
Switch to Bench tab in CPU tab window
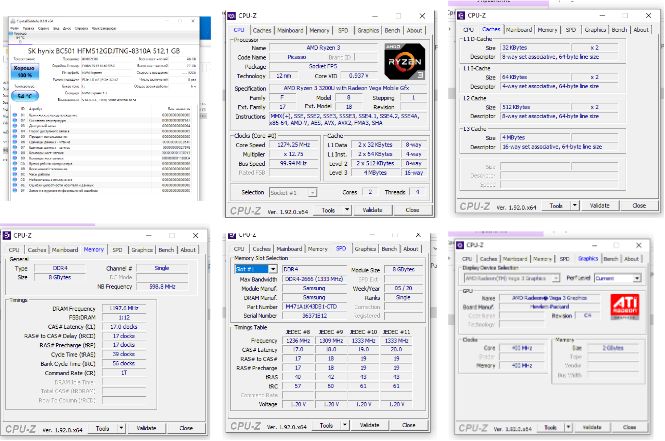coord(392,31)
